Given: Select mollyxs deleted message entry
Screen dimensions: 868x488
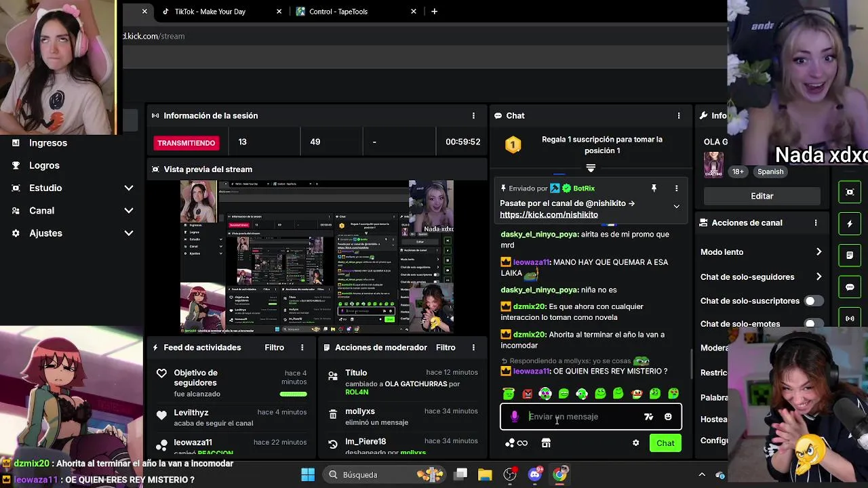Looking at the screenshot, I should (x=402, y=416).
